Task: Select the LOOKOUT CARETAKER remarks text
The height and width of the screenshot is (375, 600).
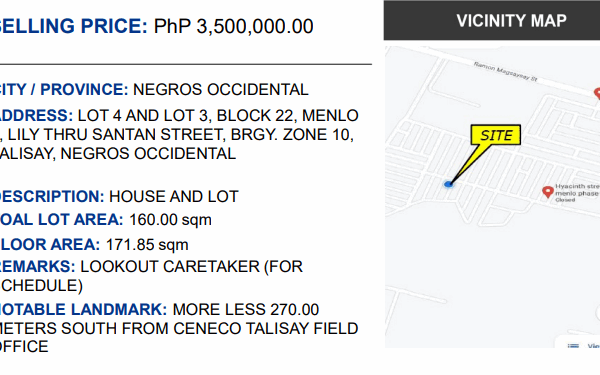Action: coord(191,267)
